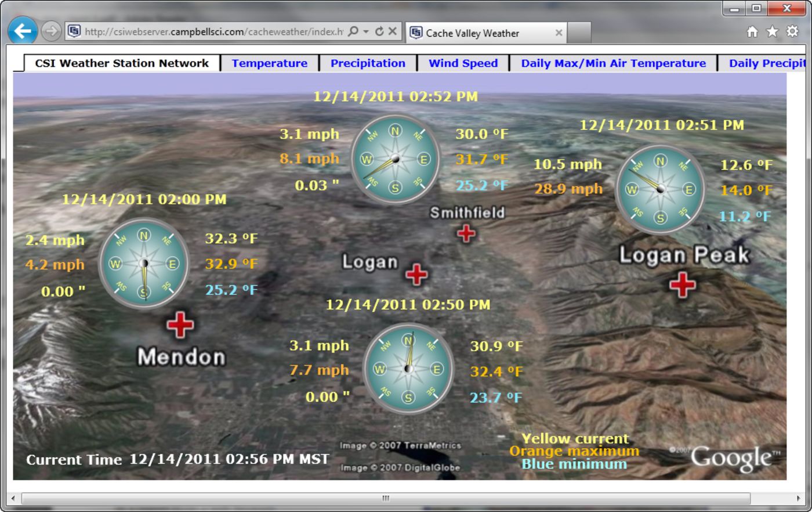
Task: Open a new blank browser tab
Action: [579, 33]
